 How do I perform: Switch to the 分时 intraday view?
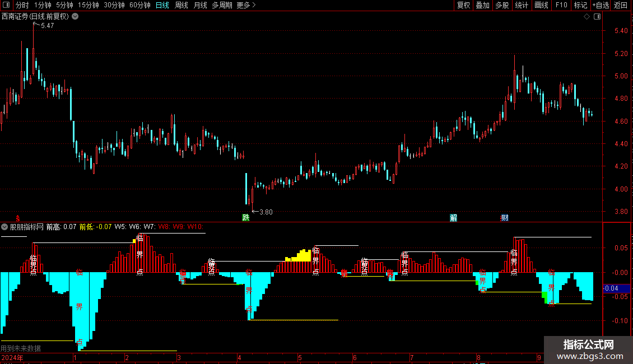tap(22, 5)
